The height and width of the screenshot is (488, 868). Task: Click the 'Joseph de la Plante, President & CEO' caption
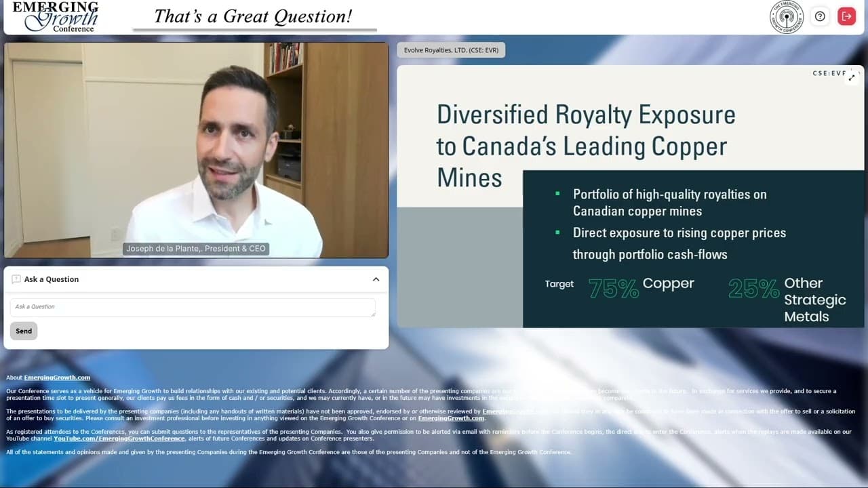tap(197, 249)
